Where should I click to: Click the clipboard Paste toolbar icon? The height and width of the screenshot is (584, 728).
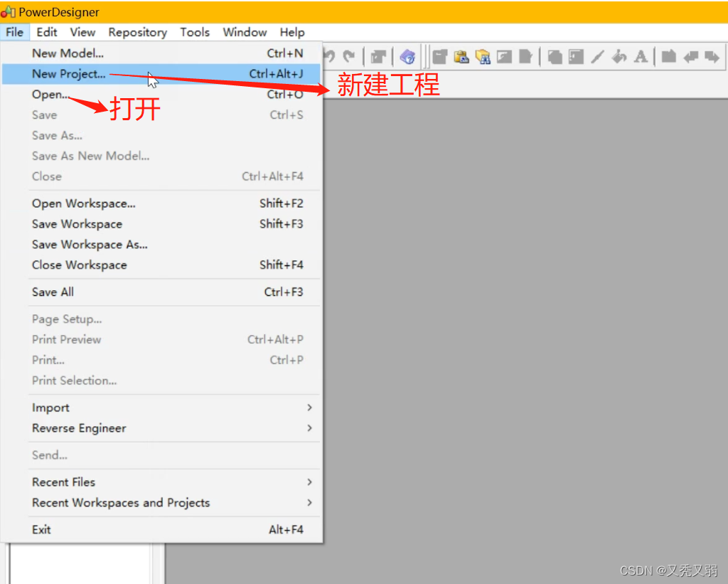[461, 57]
